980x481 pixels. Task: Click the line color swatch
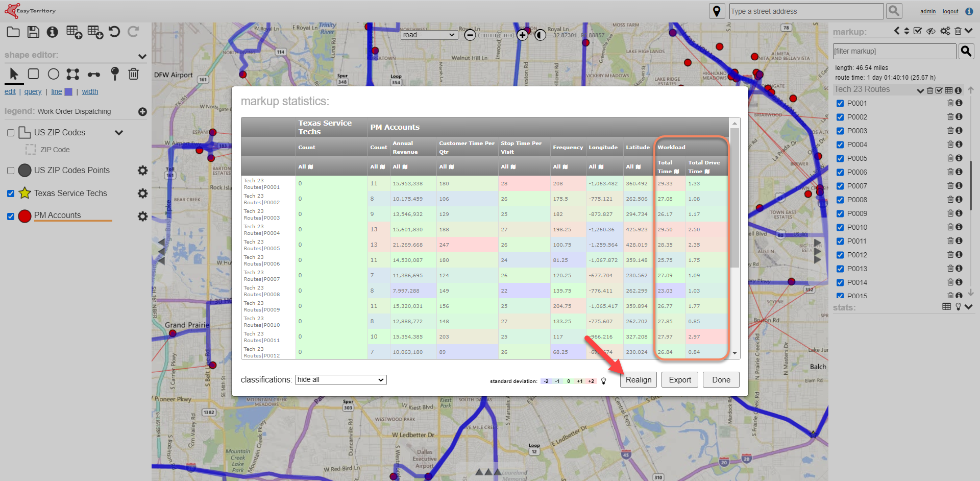coord(68,92)
